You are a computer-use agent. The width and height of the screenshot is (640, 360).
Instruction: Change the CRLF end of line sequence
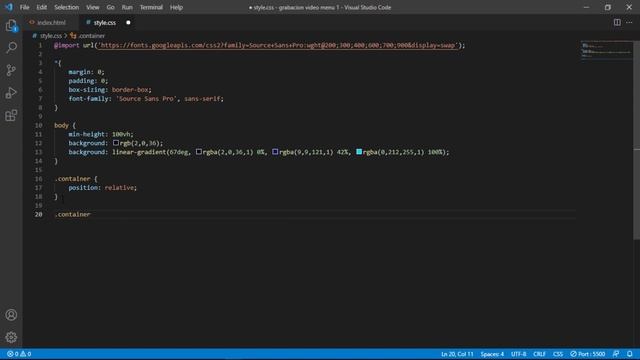click(539, 354)
